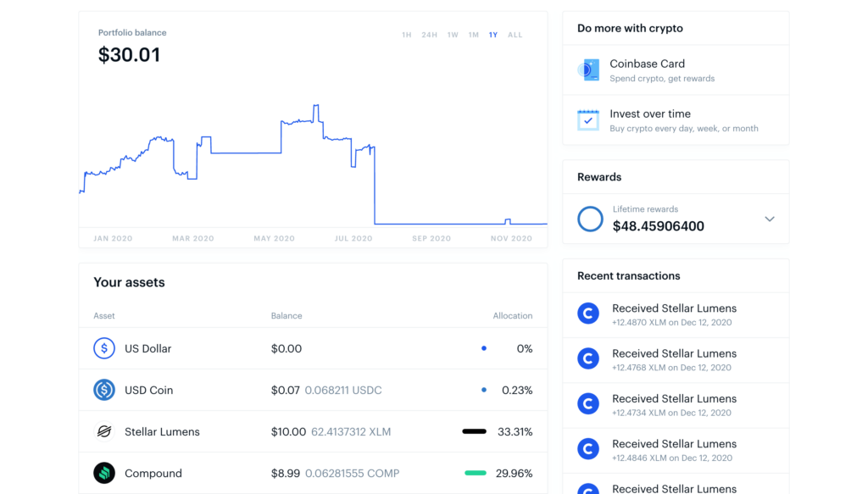Click the Asset column header
The height and width of the screenshot is (494, 868).
[x=104, y=316]
